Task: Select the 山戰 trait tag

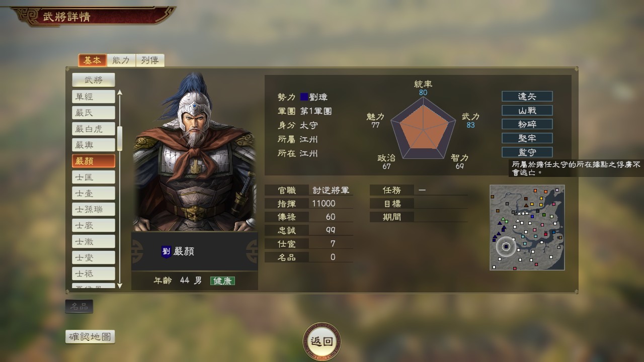Action: [527, 111]
